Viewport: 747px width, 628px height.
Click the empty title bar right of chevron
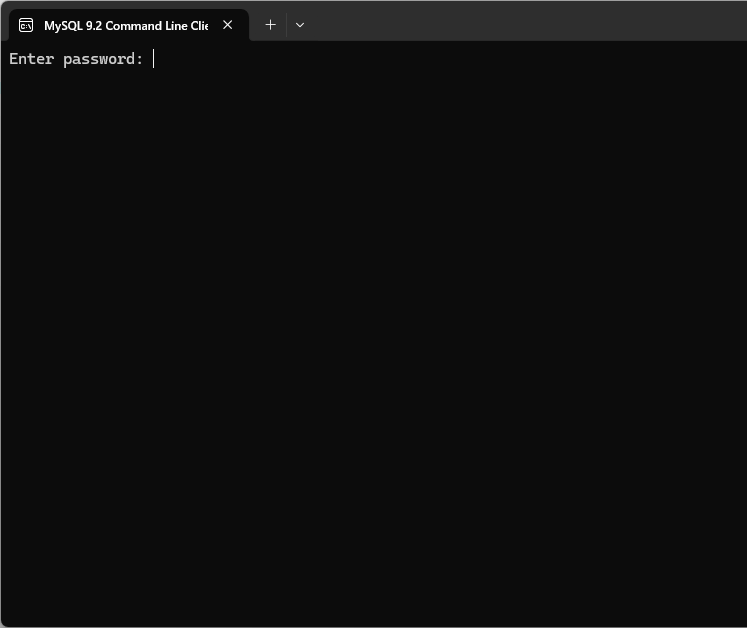click(x=520, y=22)
